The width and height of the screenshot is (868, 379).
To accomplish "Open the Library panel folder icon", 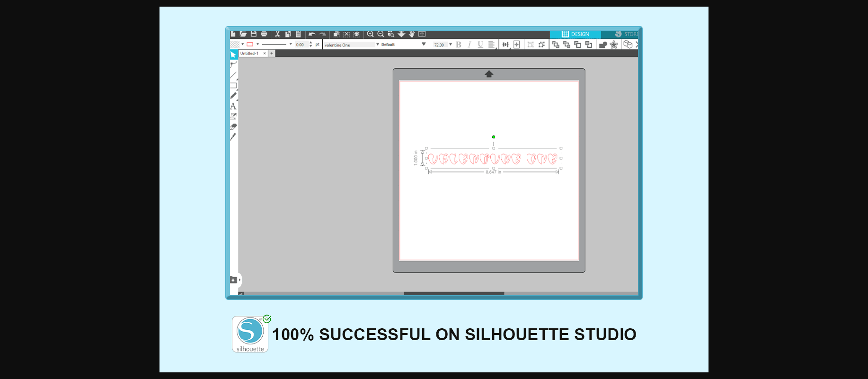I will coord(233,280).
